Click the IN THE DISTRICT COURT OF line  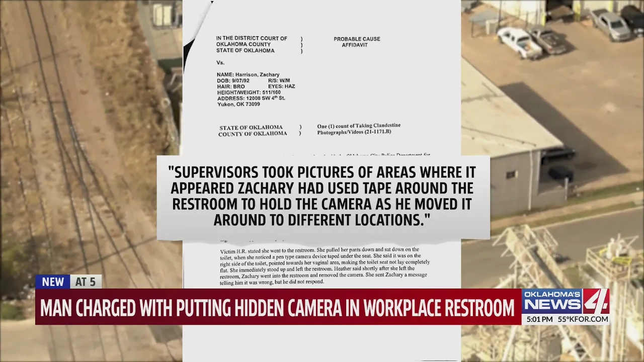[252, 39]
